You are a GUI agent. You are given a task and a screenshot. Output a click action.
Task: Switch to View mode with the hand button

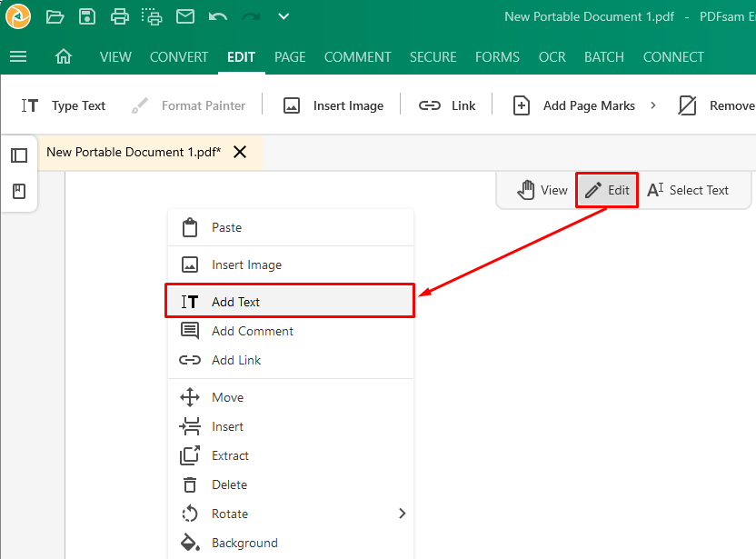tap(542, 190)
